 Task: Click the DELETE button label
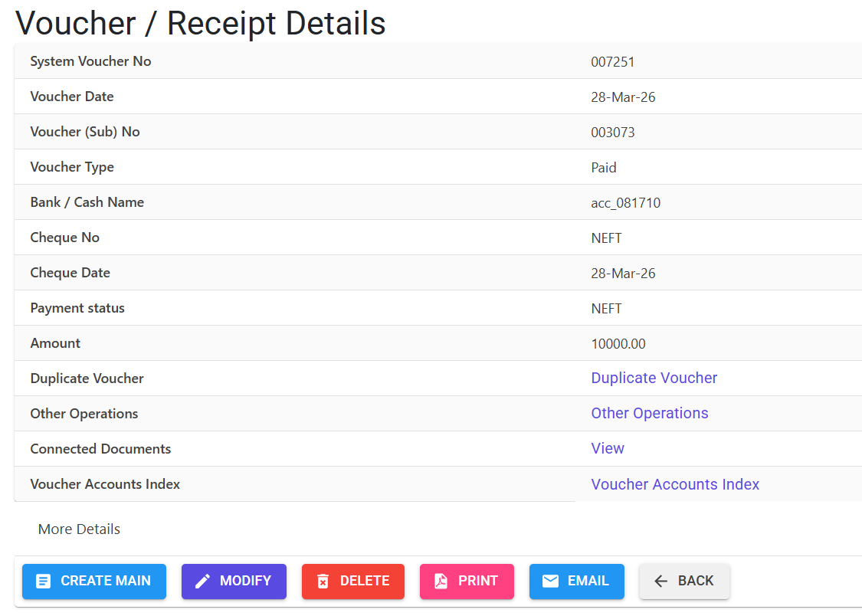pyautogui.click(x=365, y=581)
